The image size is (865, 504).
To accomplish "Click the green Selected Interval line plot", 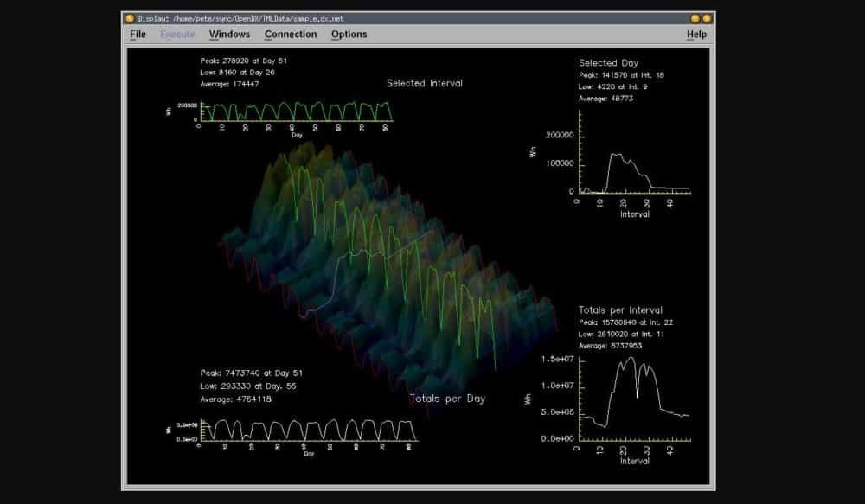I will 296,112.
